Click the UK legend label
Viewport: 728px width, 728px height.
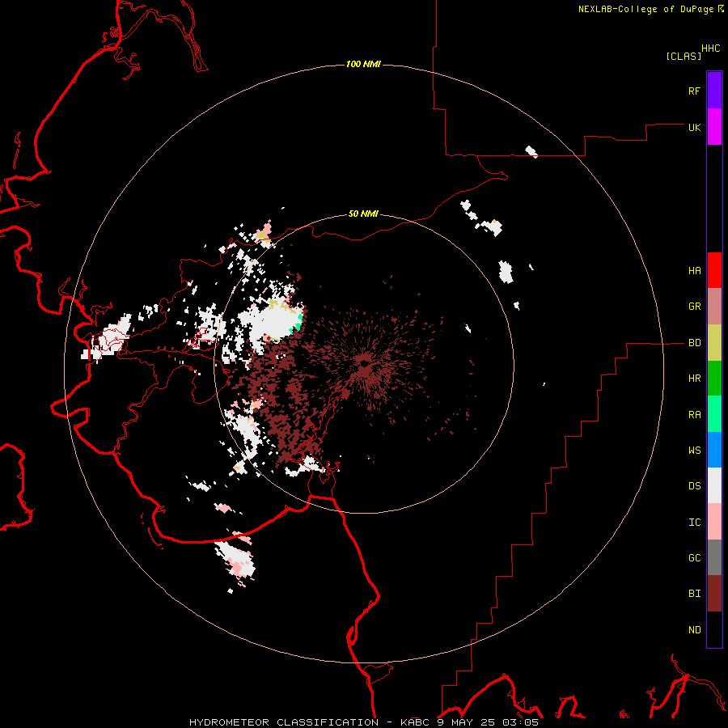click(x=694, y=127)
